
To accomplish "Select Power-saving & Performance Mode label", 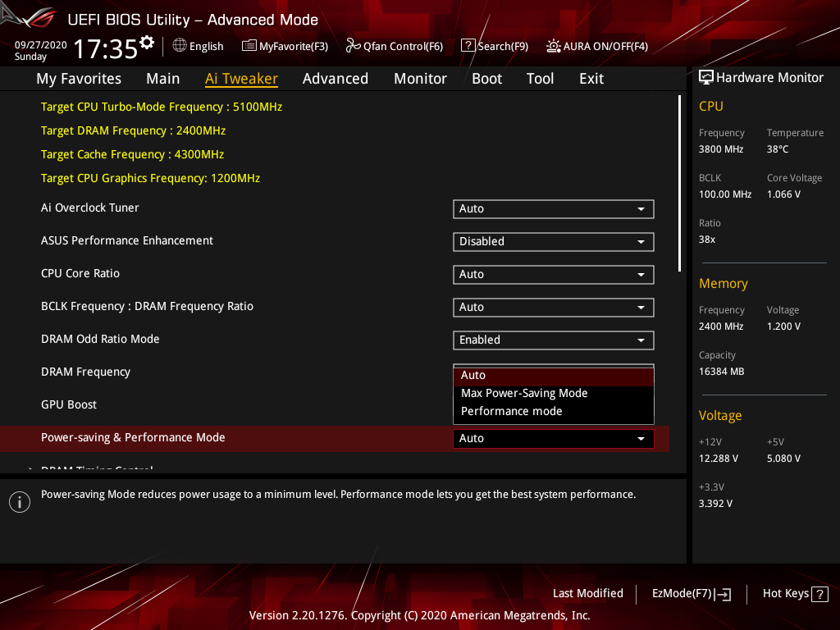I will click(133, 437).
